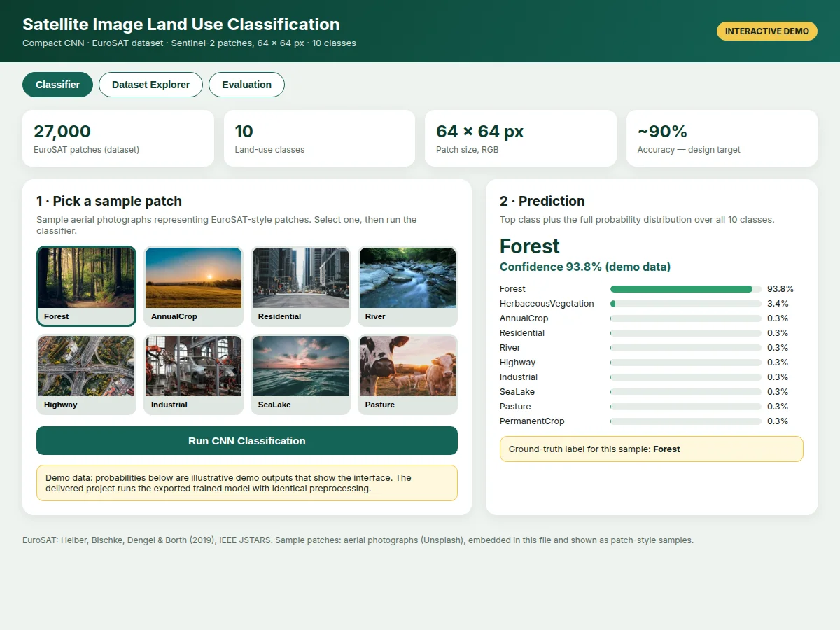This screenshot has width=840, height=630.
Task: Select the AnnualCrop sample patch
Action: (x=193, y=286)
